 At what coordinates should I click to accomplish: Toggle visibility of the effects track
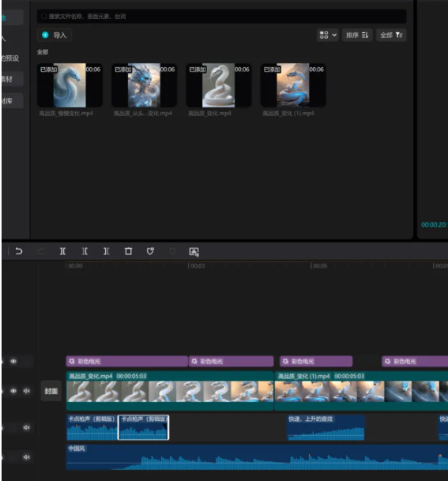(13, 361)
